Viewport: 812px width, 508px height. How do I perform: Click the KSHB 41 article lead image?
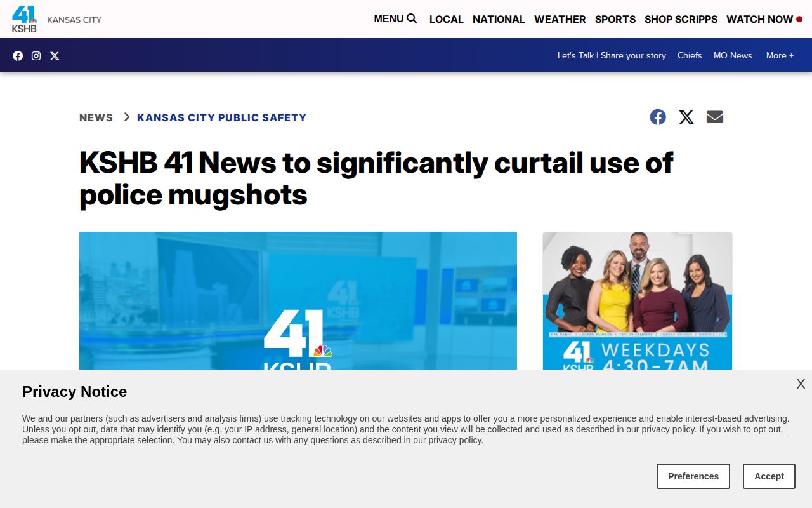tap(298, 300)
